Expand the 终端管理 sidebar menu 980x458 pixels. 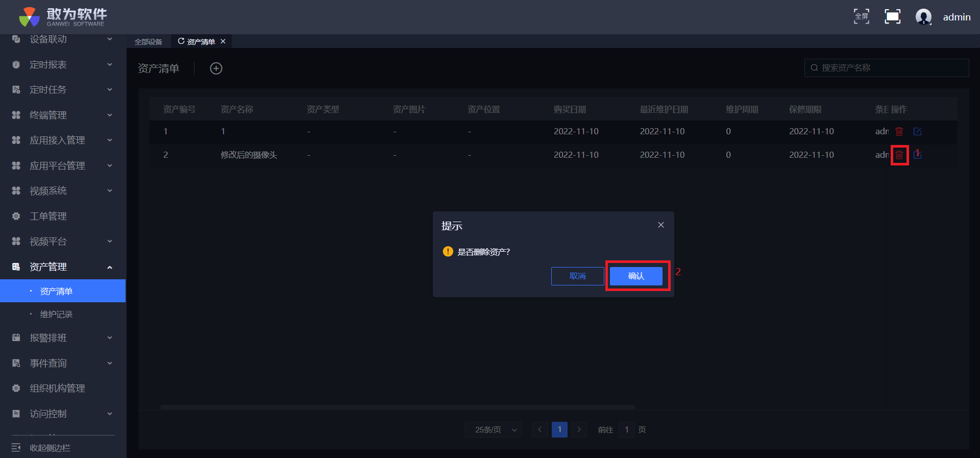[63, 115]
